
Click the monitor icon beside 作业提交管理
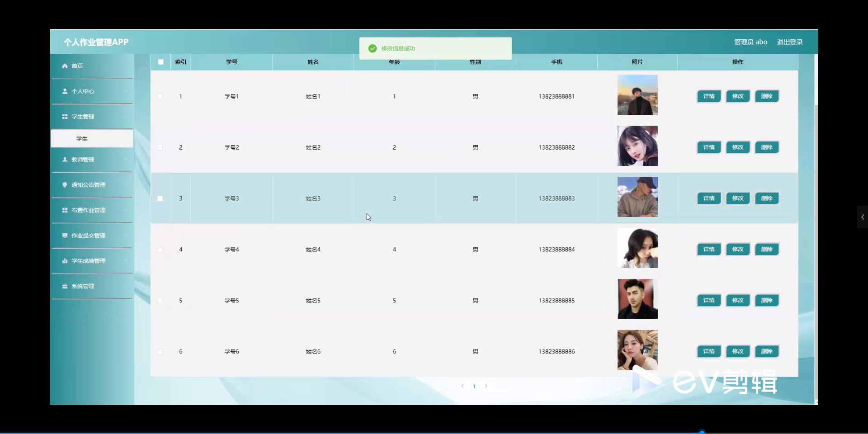tap(65, 236)
